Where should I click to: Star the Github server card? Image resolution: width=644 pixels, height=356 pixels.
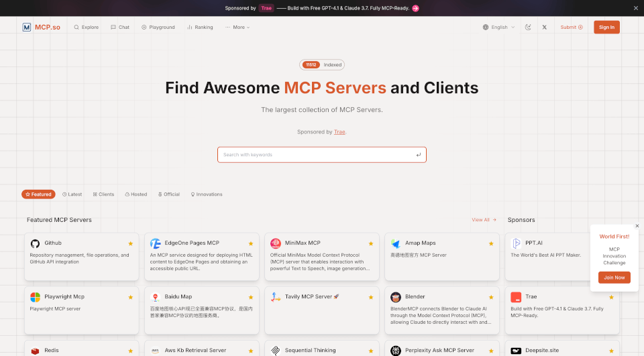click(x=130, y=243)
